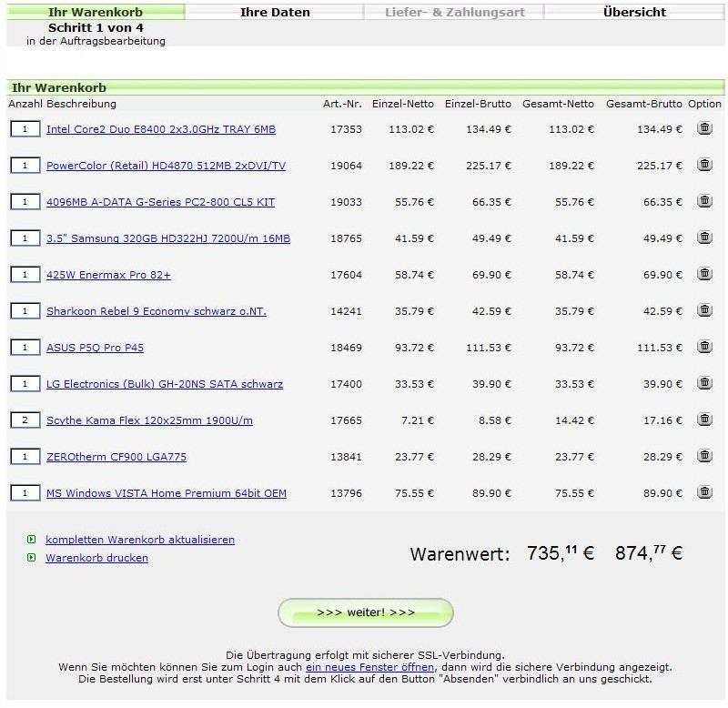Click Warenwert net total 735,11 €
The height and width of the screenshot is (708, 728).
point(561,553)
